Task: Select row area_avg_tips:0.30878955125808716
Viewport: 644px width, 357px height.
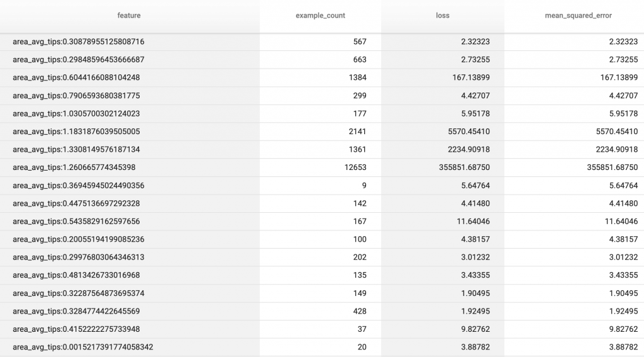Action: coord(322,42)
